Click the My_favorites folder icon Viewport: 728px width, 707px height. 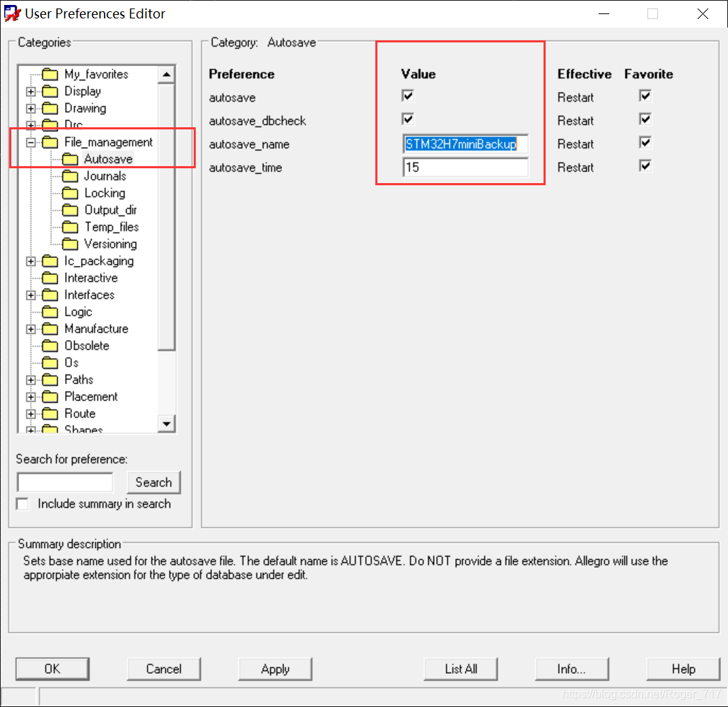tap(49, 74)
